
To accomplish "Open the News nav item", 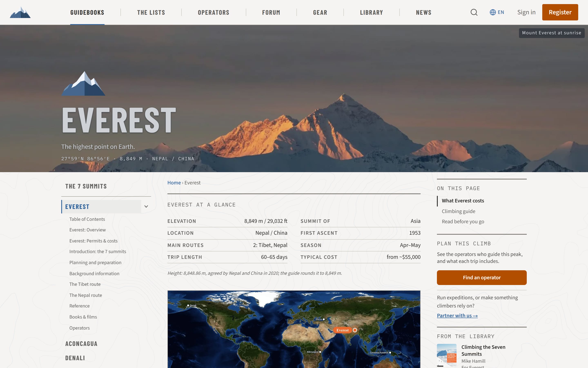I will 423,12.
